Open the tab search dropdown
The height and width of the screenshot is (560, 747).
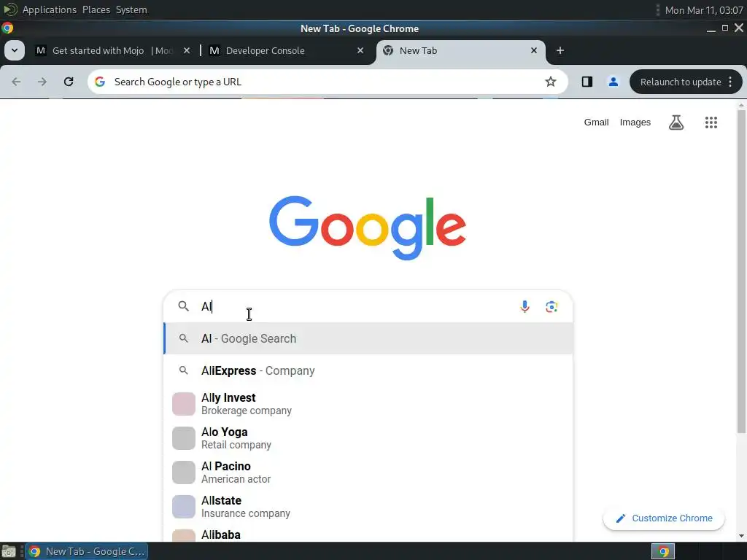coord(15,50)
